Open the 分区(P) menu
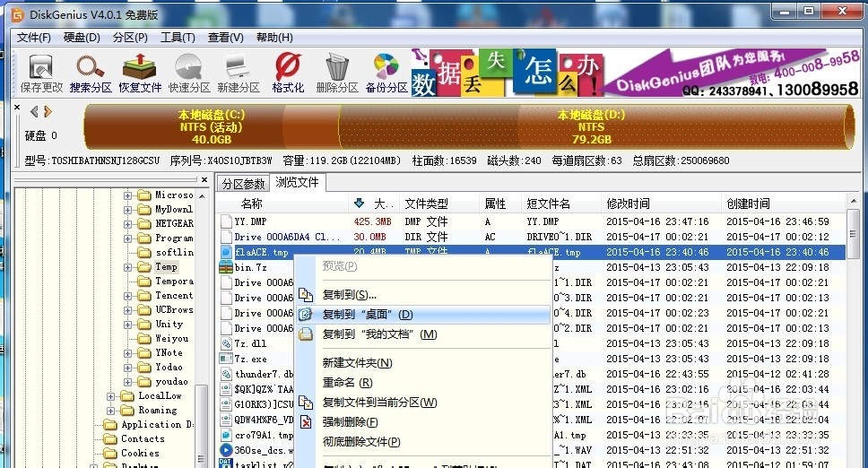The width and height of the screenshot is (868, 468). click(x=130, y=37)
